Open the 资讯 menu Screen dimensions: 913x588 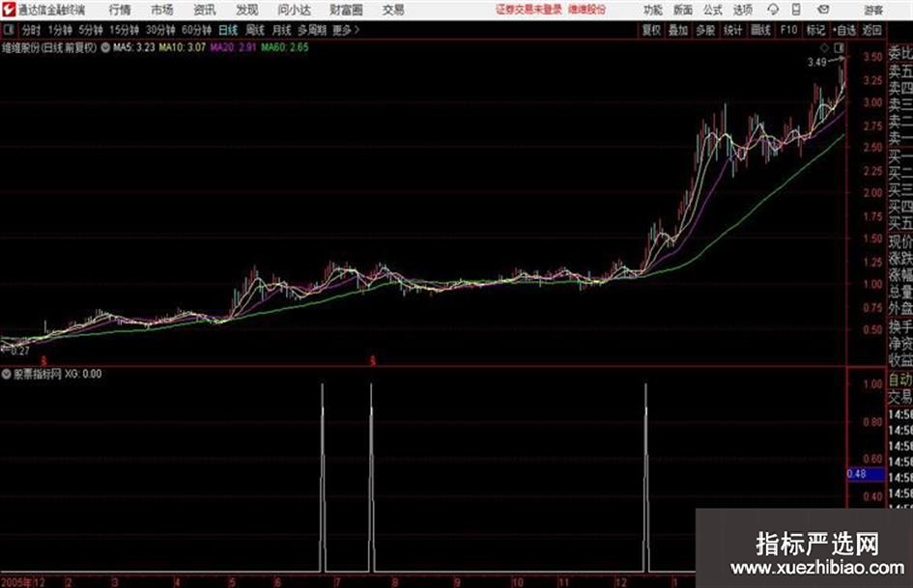tap(205, 10)
